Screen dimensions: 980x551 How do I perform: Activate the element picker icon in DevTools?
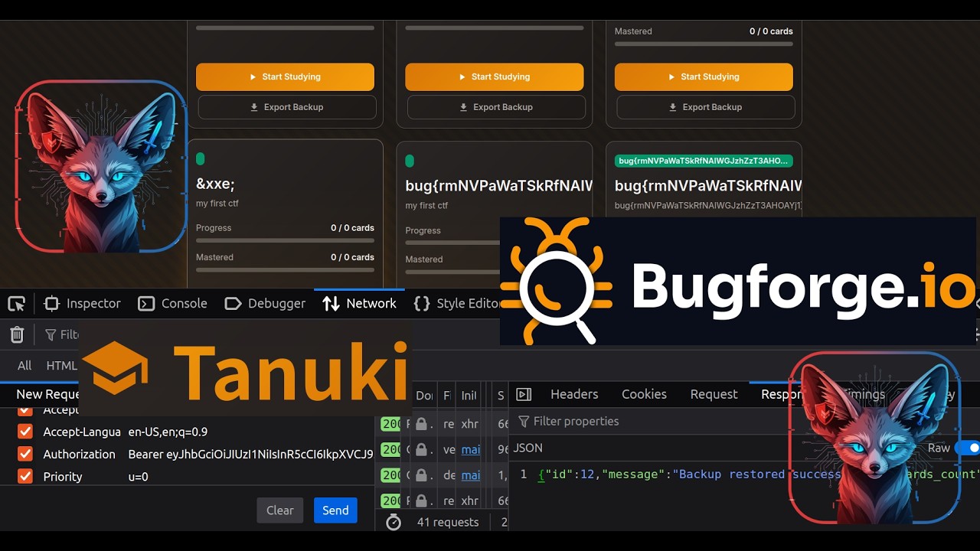point(17,304)
